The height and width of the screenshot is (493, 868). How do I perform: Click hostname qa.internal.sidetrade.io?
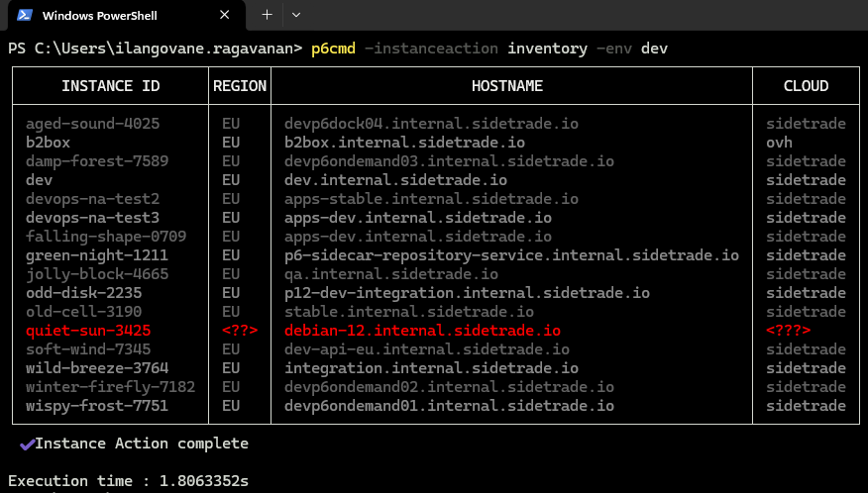pyautogui.click(x=391, y=274)
